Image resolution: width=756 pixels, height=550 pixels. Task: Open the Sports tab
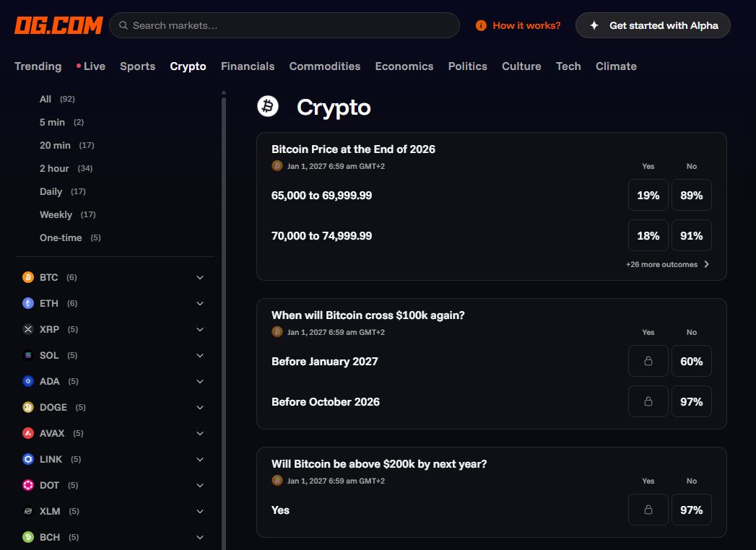pos(137,66)
